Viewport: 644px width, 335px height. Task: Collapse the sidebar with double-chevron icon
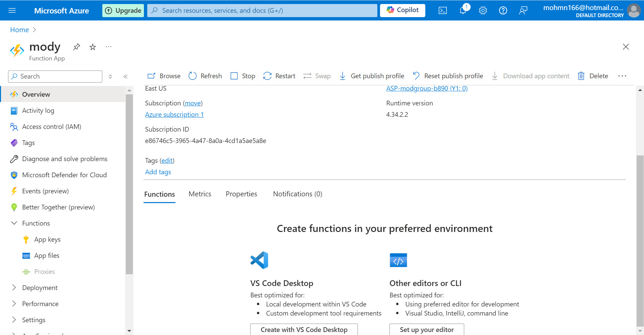point(125,77)
